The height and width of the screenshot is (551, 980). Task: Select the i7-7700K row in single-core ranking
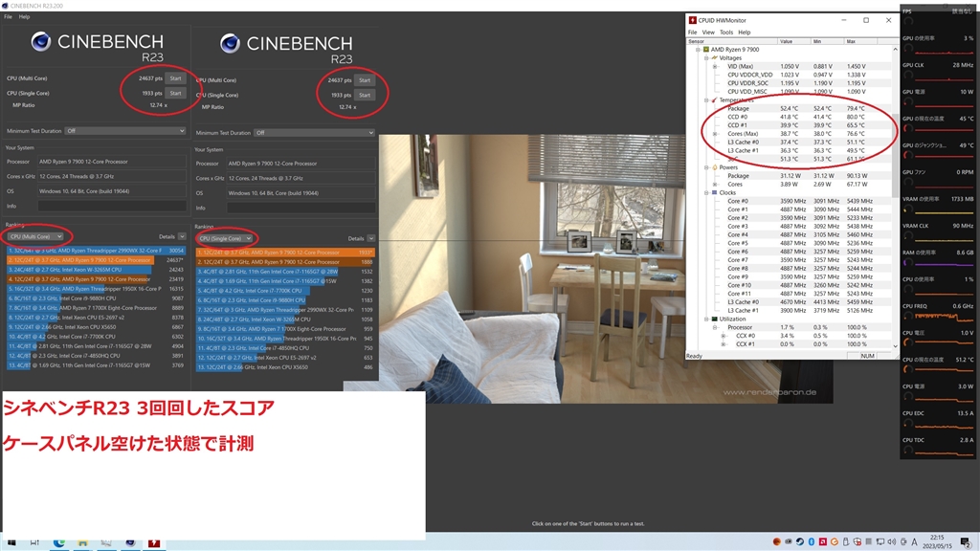(285, 291)
